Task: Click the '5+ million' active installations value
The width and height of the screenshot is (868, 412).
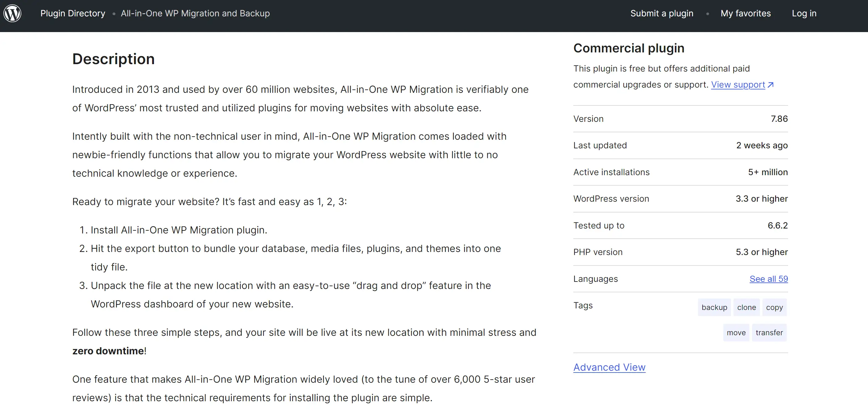Action: tap(768, 172)
